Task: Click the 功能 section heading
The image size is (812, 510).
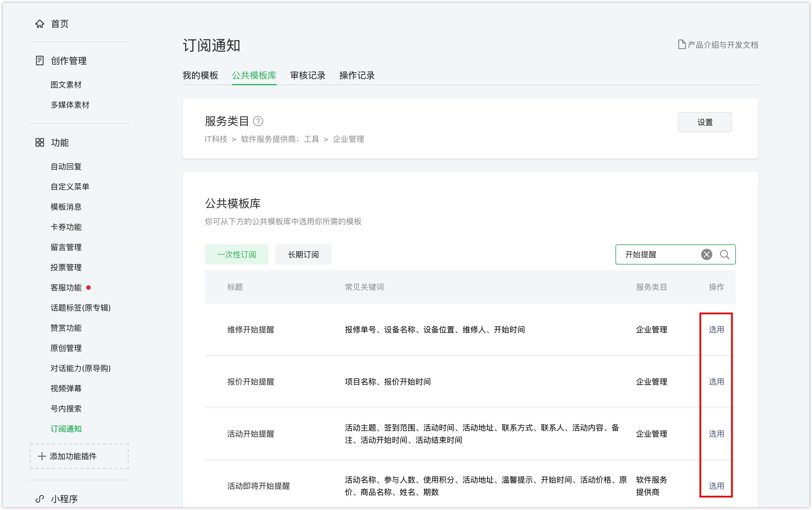Action: coord(60,142)
